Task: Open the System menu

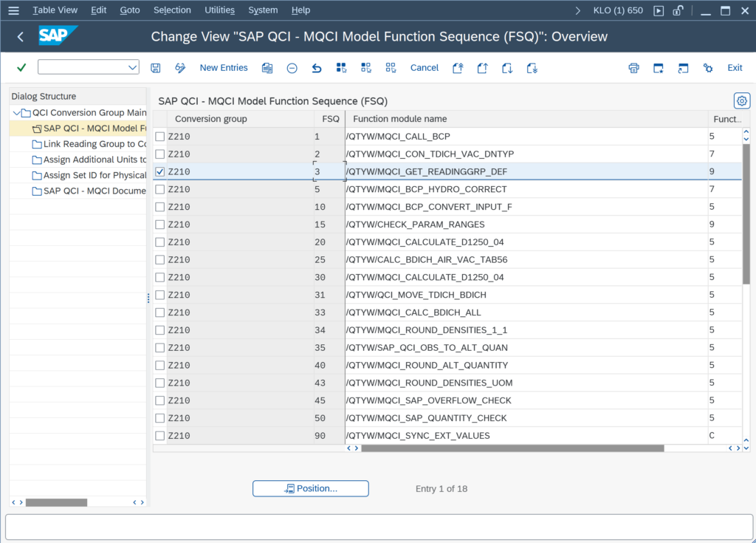Action: pyautogui.click(x=263, y=10)
